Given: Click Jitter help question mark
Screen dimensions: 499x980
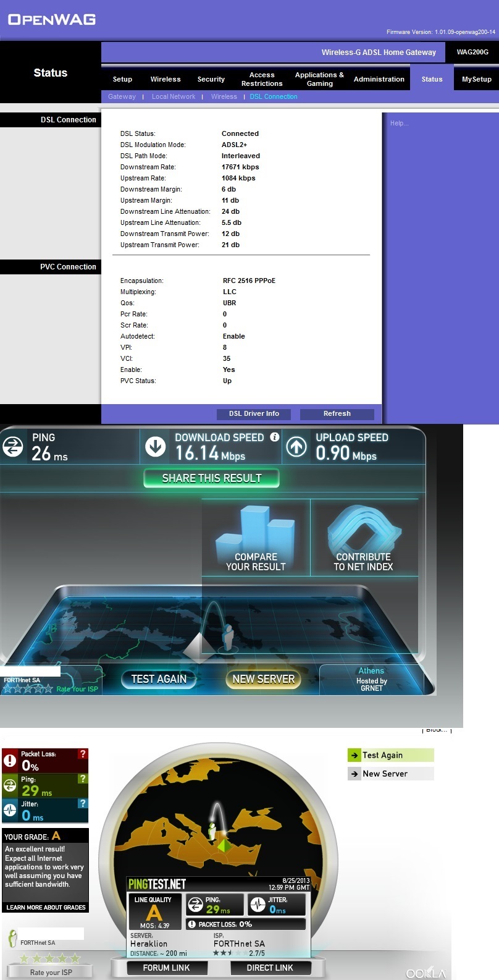Looking at the screenshot, I should coord(83,803).
